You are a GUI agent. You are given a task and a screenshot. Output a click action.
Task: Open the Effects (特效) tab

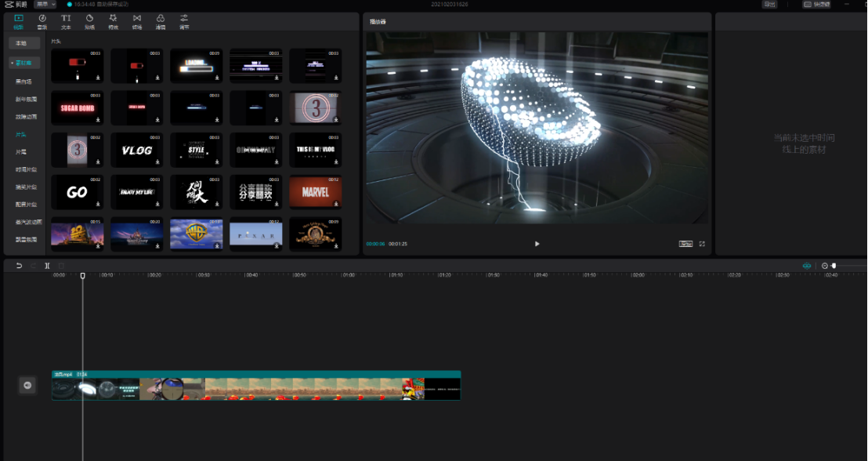click(113, 20)
